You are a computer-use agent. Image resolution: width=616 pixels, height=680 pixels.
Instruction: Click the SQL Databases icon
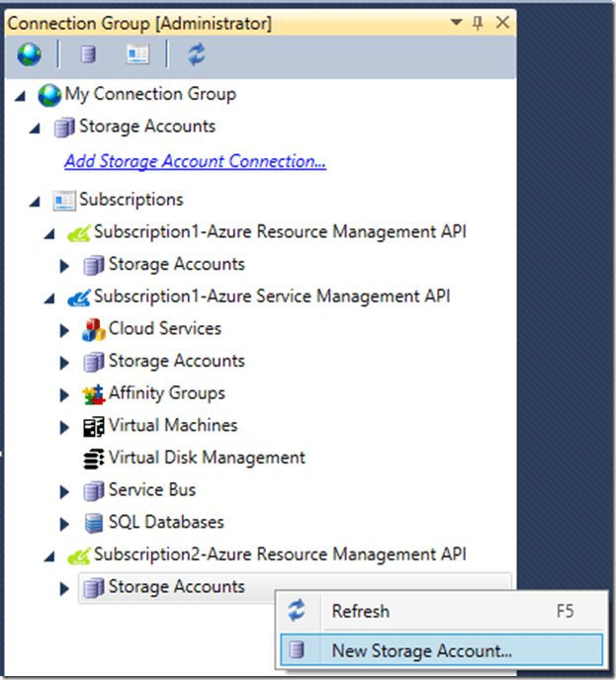(x=94, y=523)
